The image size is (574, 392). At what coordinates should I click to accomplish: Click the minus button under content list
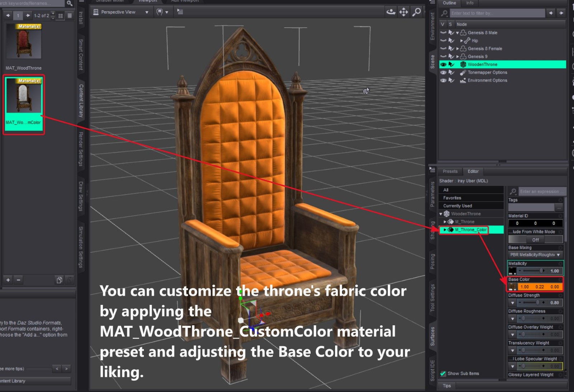(x=18, y=280)
